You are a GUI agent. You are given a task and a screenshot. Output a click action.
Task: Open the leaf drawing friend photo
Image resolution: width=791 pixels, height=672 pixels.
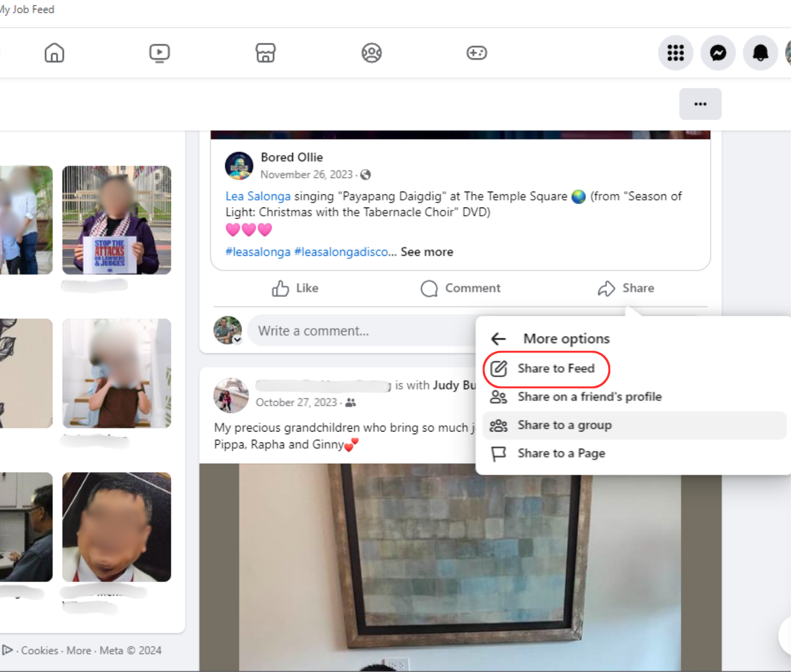click(26, 373)
